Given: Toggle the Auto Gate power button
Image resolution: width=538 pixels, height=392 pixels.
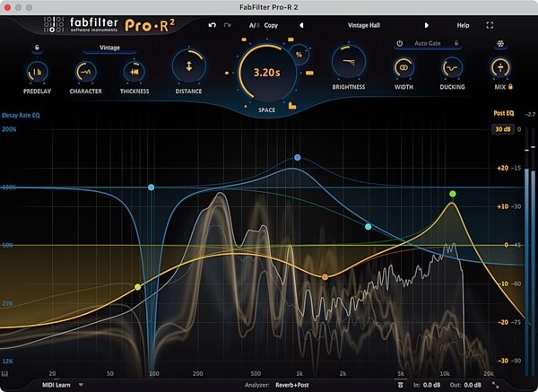Looking at the screenshot, I should point(400,43).
